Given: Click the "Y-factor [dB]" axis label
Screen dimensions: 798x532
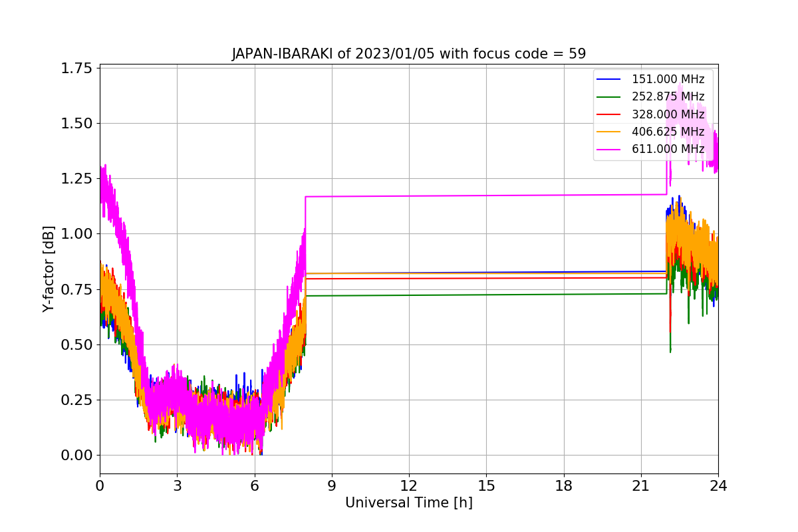Looking at the screenshot, I should coord(48,269).
